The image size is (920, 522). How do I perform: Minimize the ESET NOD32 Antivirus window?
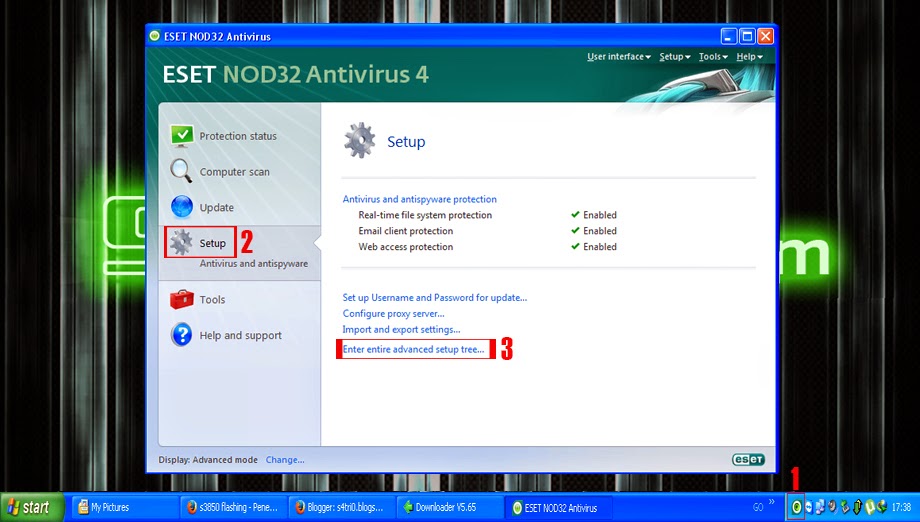(729, 36)
